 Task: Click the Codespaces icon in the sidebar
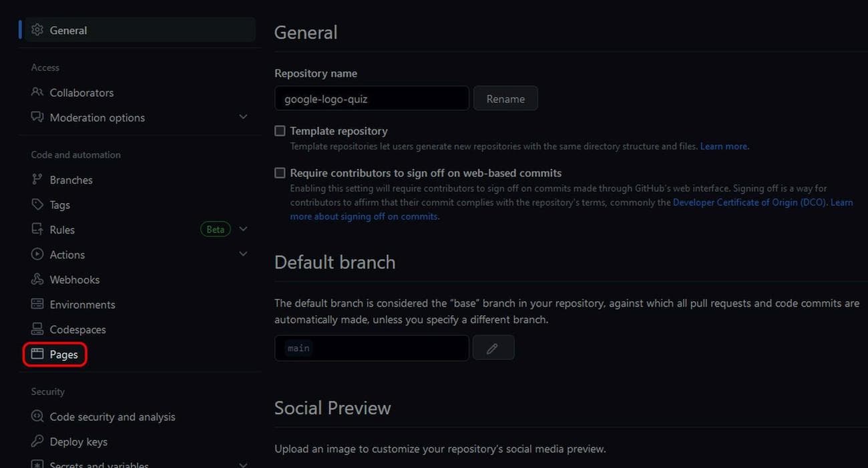click(x=37, y=329)
